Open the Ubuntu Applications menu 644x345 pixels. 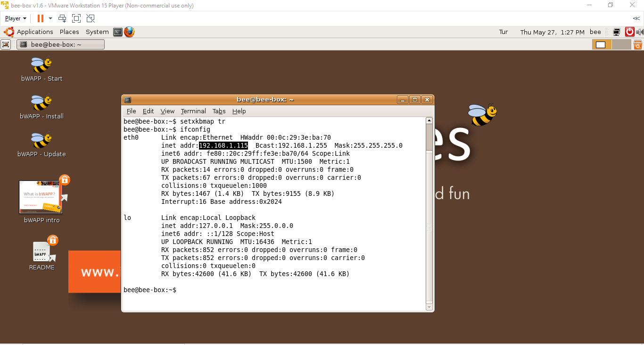coord(35,32)
